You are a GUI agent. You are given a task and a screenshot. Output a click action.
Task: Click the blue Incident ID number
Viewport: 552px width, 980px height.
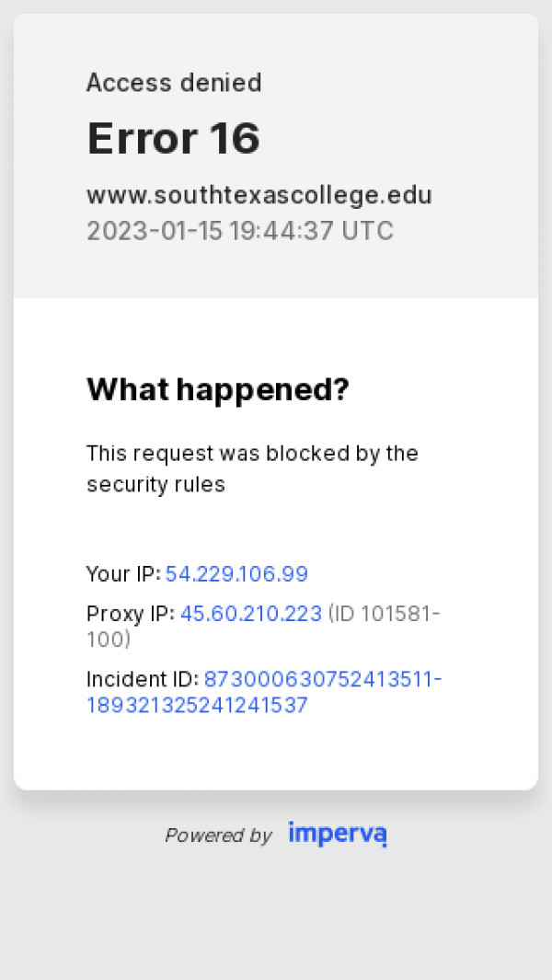[x=322, y=679]
